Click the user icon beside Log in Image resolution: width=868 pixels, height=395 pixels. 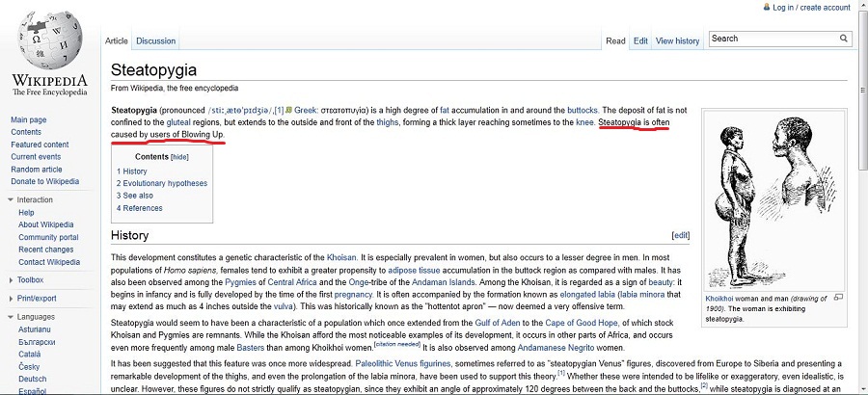[766, 8]
